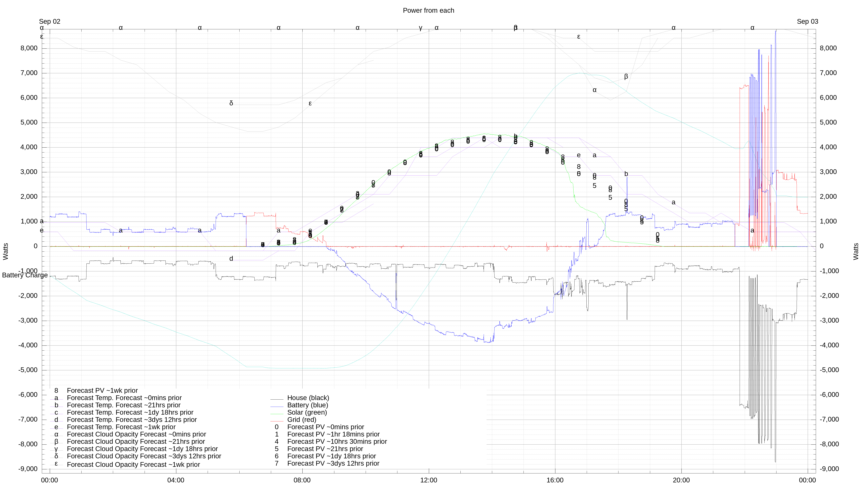Image resolution: width=868 pixels, height=488 pixels.
Task: Click the right axis -5,000 tick label
Action: [829, 370]
